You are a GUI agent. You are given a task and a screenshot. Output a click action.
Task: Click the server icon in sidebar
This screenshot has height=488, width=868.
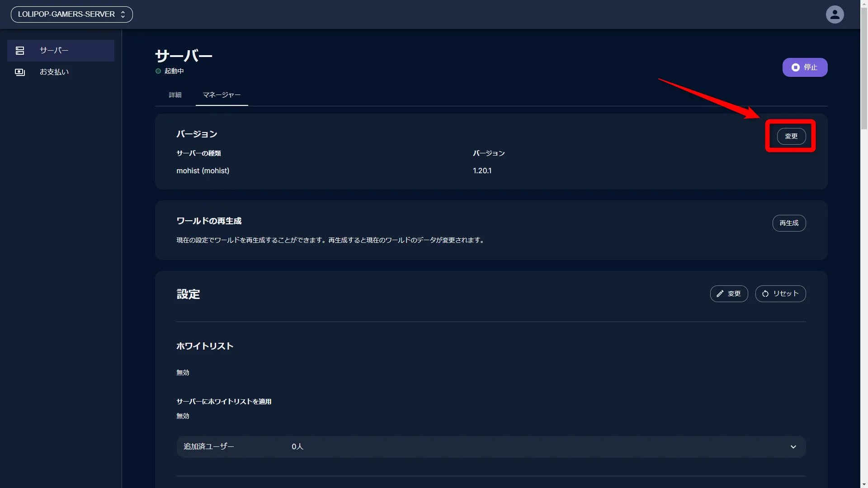point(20,51)
